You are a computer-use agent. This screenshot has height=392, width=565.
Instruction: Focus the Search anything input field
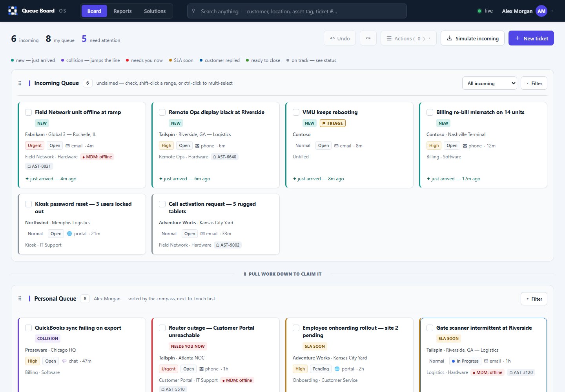(x=297, y=11)
